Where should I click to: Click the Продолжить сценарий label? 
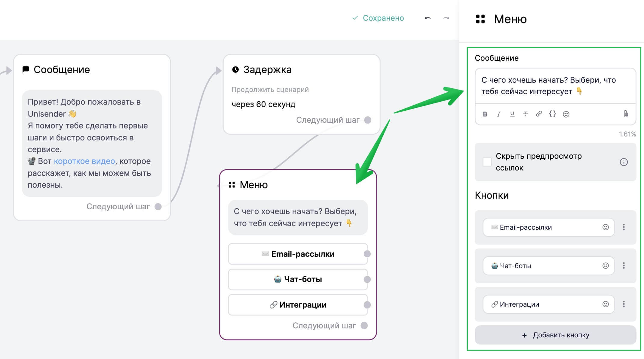270,90
